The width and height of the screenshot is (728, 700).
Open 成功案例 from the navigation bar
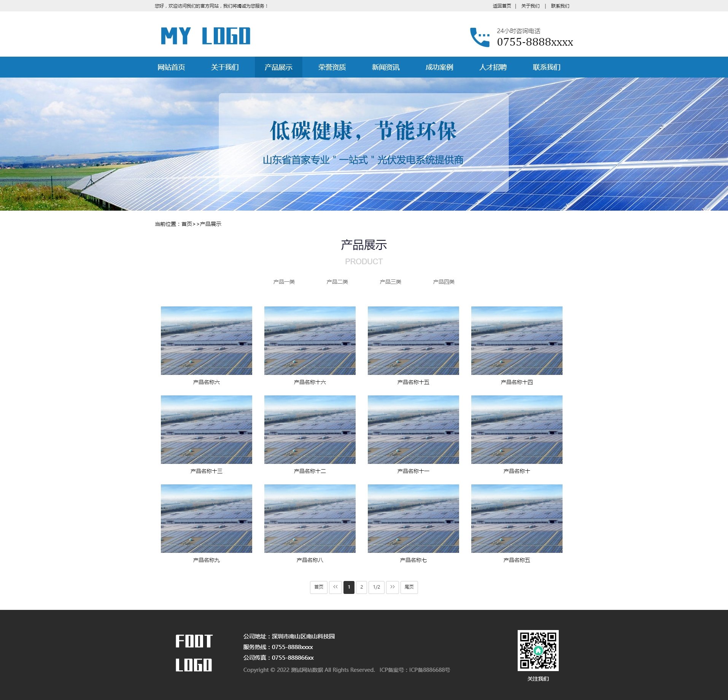[439, 67]
